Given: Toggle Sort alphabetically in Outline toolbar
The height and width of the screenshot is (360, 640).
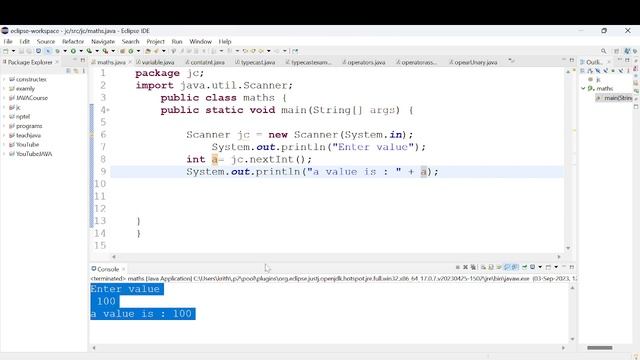Looking at the screenshot, I should 590,71.
